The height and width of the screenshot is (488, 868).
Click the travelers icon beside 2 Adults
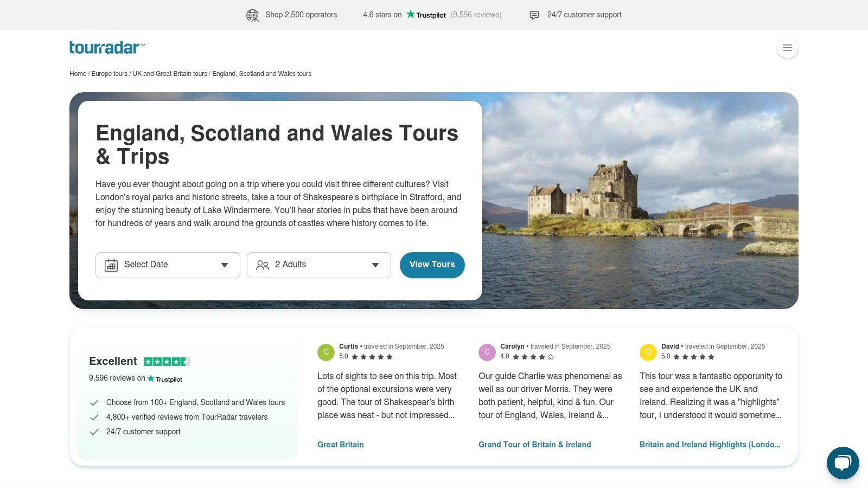pyautogui.click(x=262, y=265)
